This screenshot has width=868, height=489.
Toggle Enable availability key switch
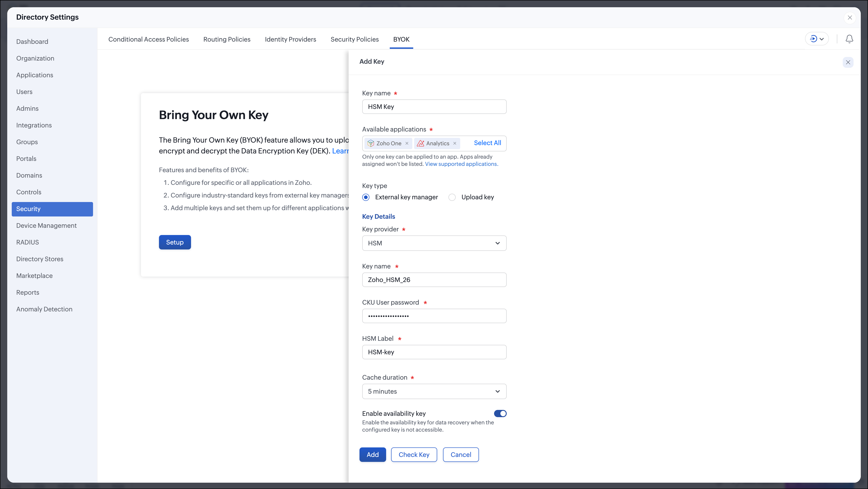click(500, 414)
